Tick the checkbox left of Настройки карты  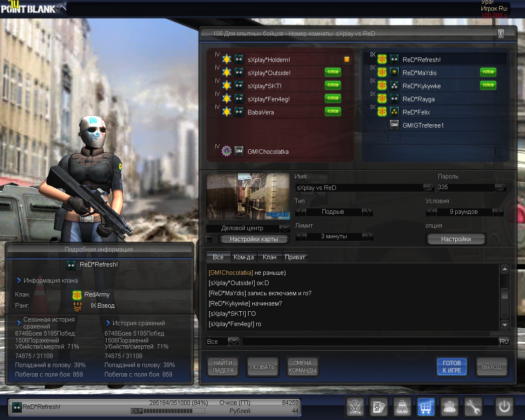209,240
